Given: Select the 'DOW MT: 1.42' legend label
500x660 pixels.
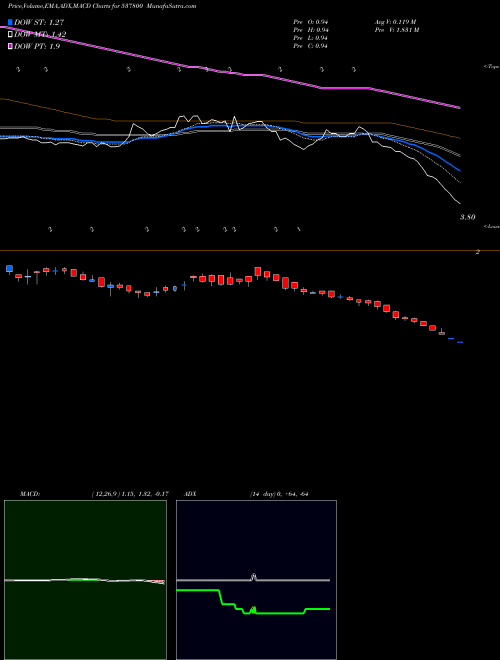Looking at the screenshot, I should (40, 35).
